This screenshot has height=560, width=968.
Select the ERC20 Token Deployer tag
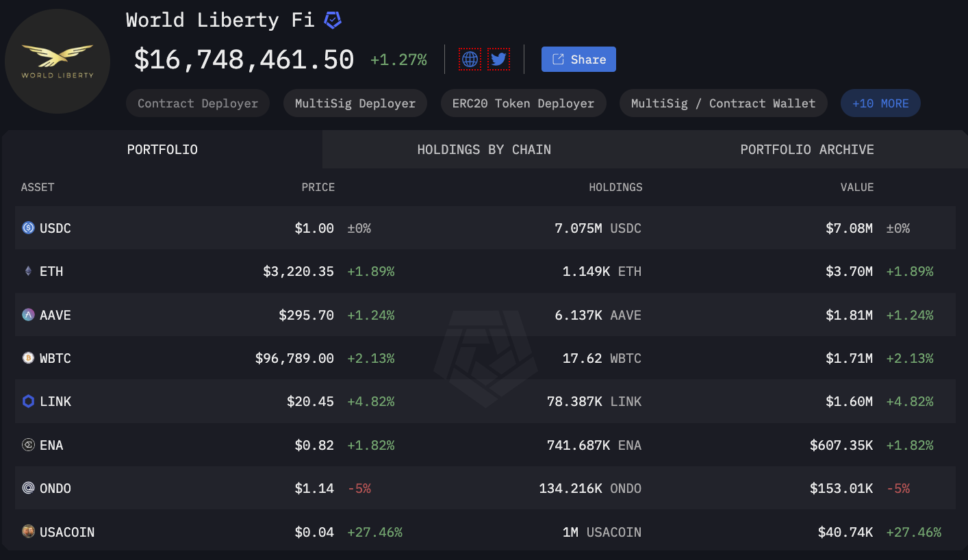524,103
